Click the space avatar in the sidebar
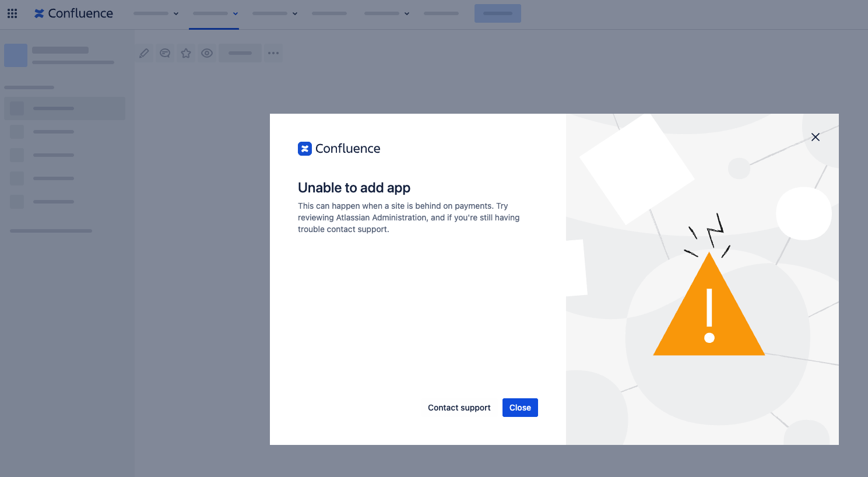This screenshot has width=868, height=477. click(16, 55)
